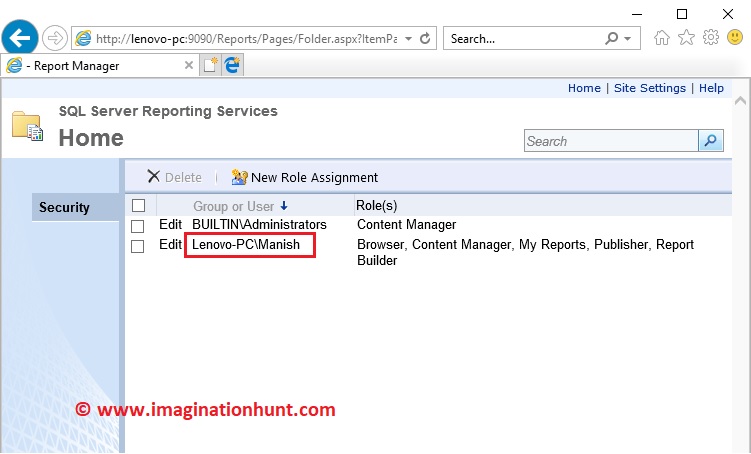This screenshot has height=454, width=751.
Task: Edit the Lenovo-PC\Manish role assignment
Action: 171,244
